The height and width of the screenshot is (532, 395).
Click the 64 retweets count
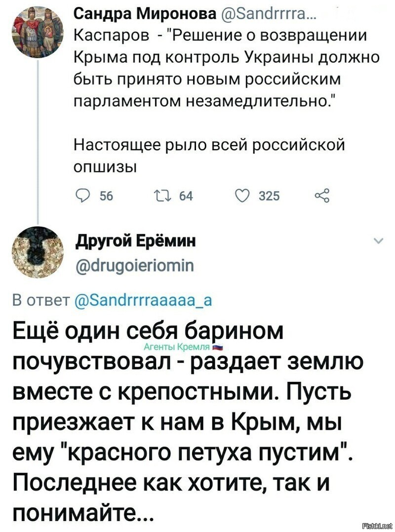[x=186, y=196]
